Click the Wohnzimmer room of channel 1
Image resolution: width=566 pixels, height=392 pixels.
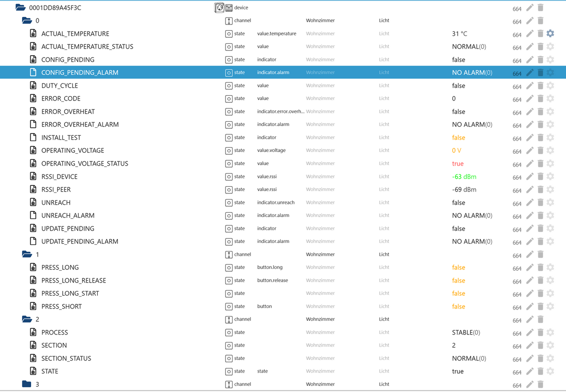(320, 254)
